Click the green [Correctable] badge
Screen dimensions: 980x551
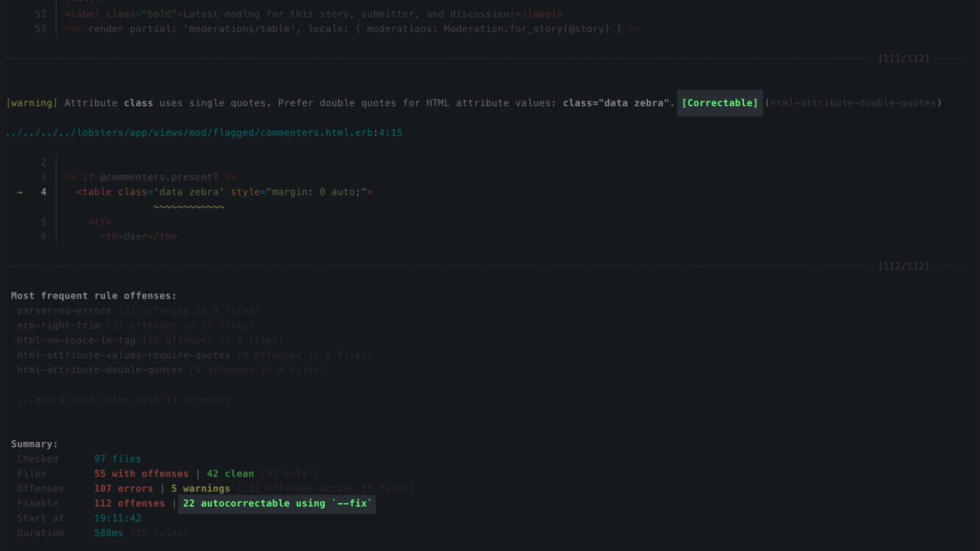point(719,103)
